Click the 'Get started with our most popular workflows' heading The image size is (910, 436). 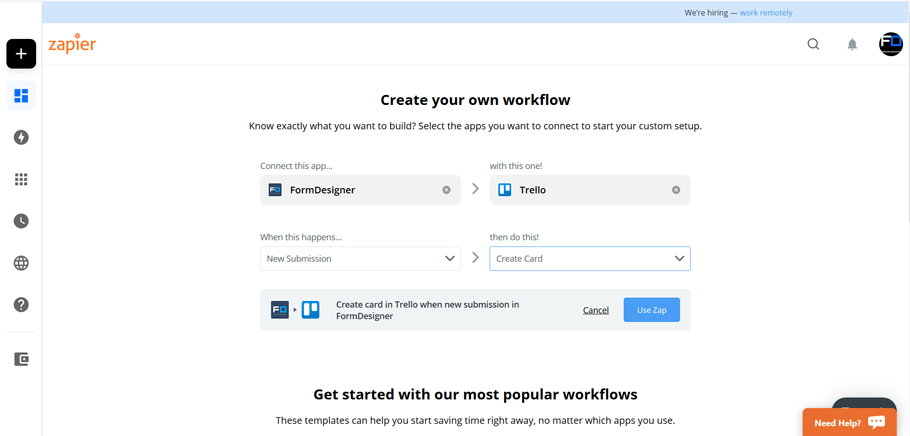[x=475, y=395]
